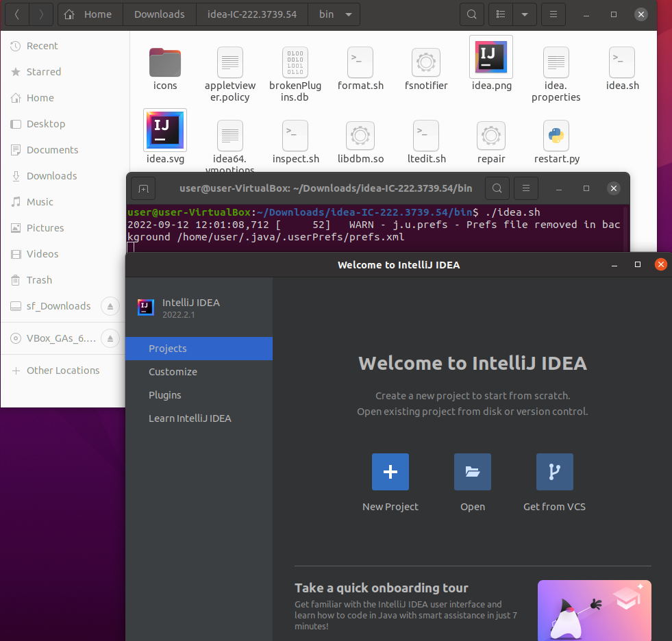The image size is (672, 641).
Task: Open Videos in the file manager sidebar
Action: [62, 254]
